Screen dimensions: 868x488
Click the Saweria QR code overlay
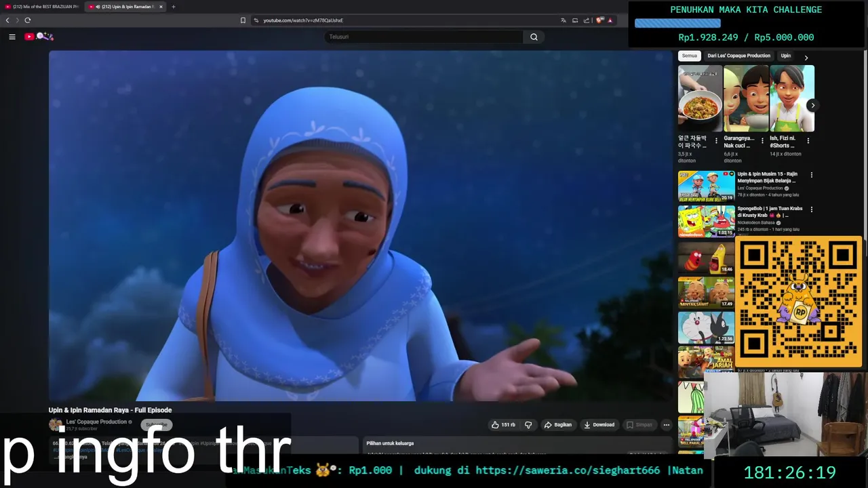[x=799, y=302]
